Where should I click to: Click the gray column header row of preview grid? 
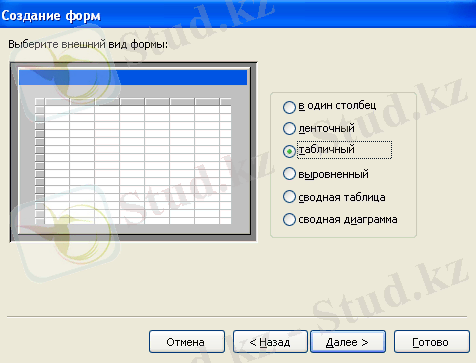pos(133,102)
